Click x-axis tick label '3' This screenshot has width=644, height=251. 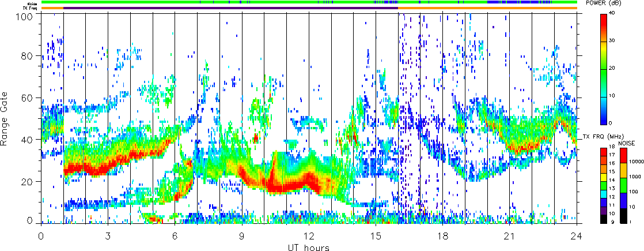[x=108, y=235]
